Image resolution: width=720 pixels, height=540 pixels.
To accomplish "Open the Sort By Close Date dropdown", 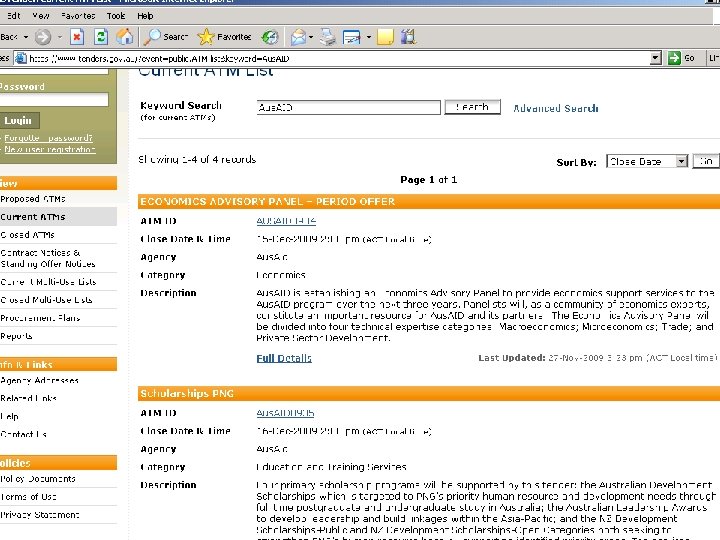I will click(647, 161).
